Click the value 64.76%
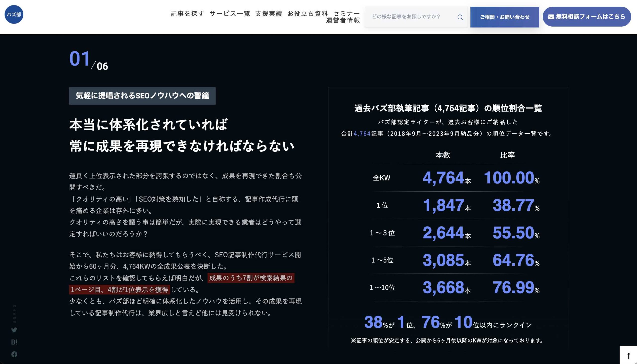Viewport: 637px width, 364px height. tap(516, 260)
